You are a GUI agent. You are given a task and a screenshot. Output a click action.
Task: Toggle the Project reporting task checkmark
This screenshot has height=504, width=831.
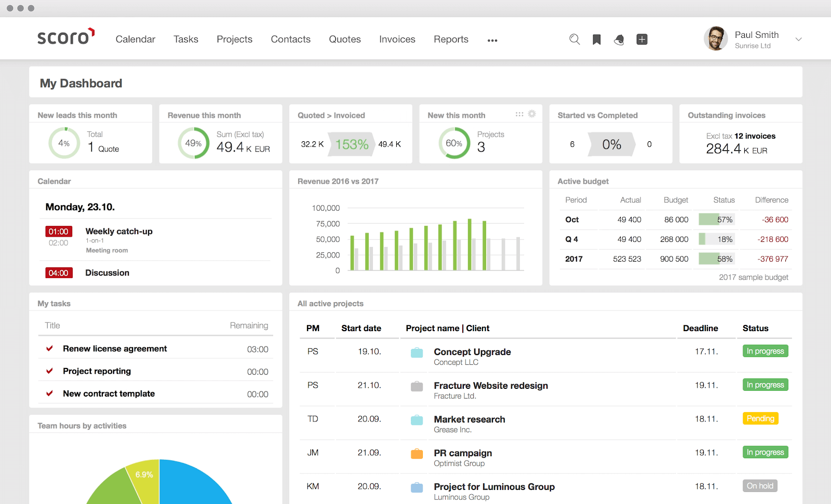(x=49, y=371)
